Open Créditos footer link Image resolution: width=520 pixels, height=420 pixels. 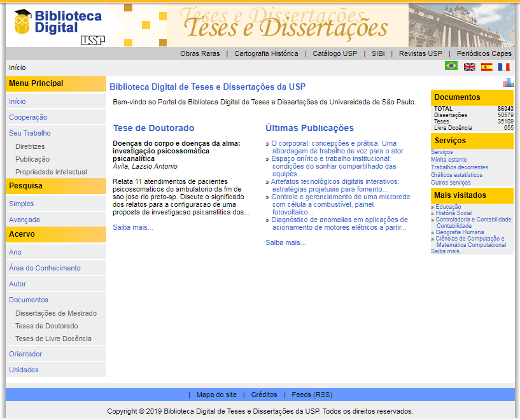(264, 395)
